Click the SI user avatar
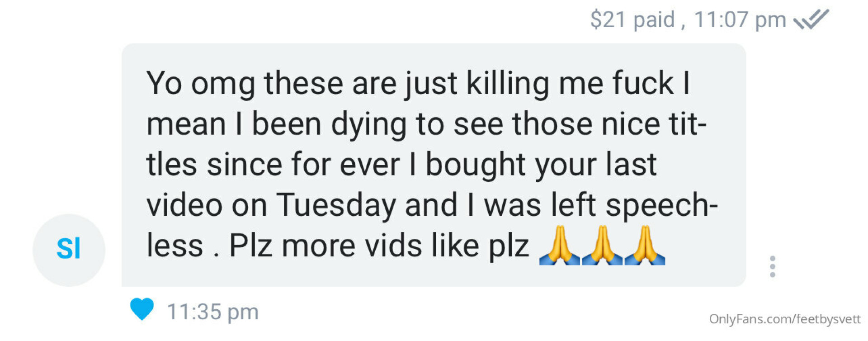The width and height of the screenshot is (868, 341). pos(69,250)
